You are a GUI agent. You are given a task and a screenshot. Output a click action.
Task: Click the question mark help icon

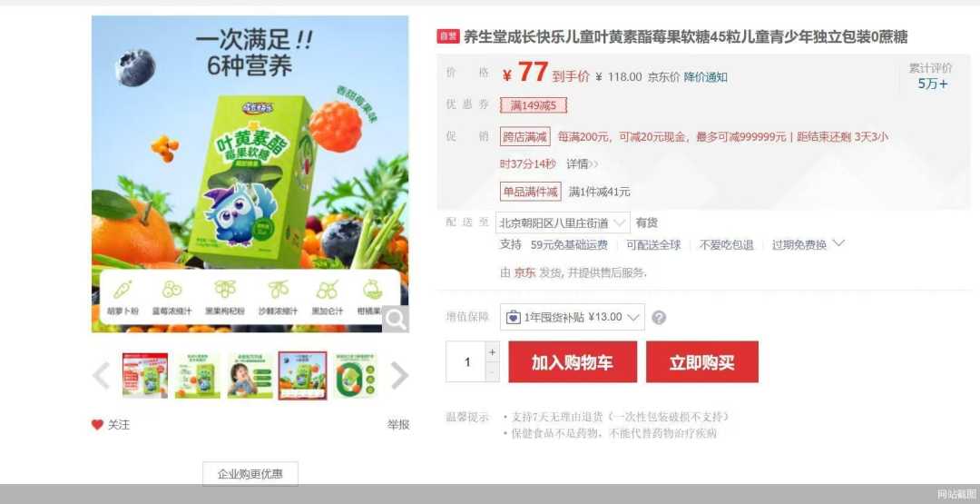pyautogui.click(x=659, y=318)
